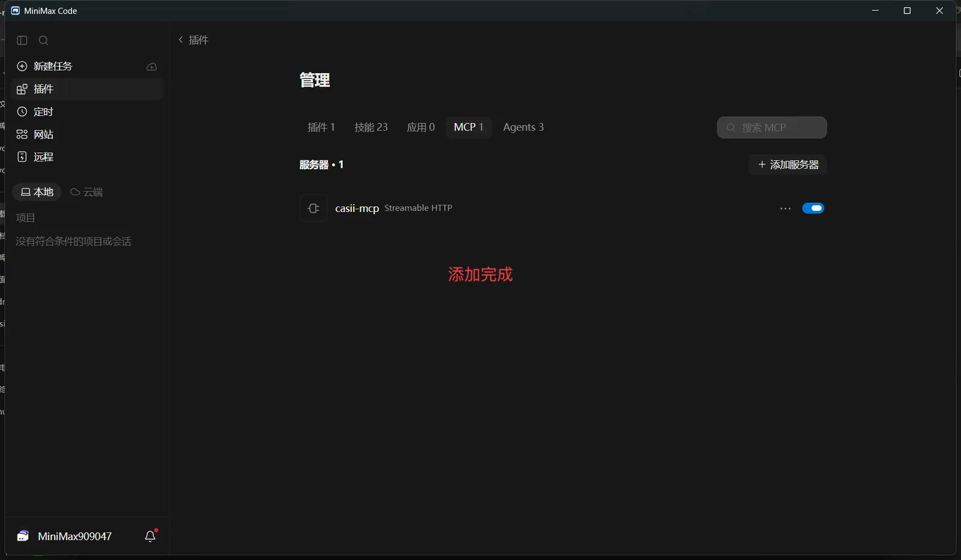This screenshot has width=961, height=560.
Task: Open the MiniMax909047 account profile
Action: [74, 537]
